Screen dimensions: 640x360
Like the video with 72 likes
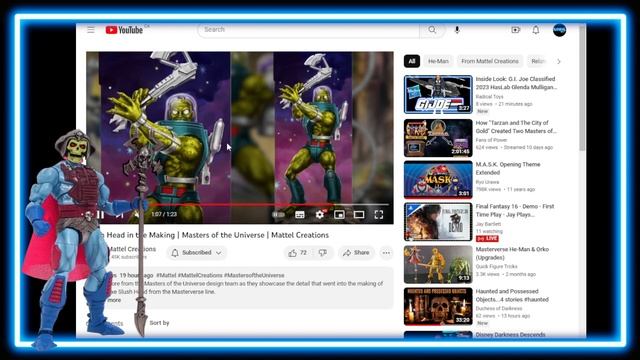pos(297,253)
